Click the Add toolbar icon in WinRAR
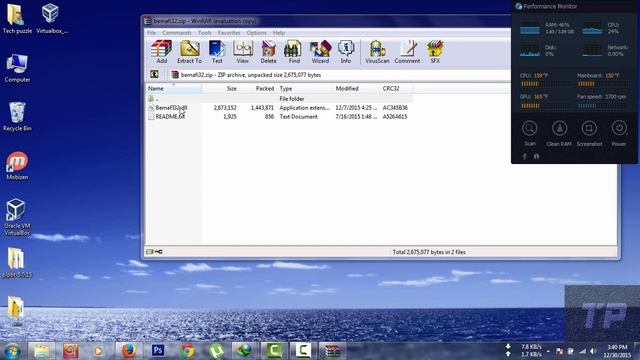Image resolution: width=640 pixels, height=360 pixels. [162, 52]
